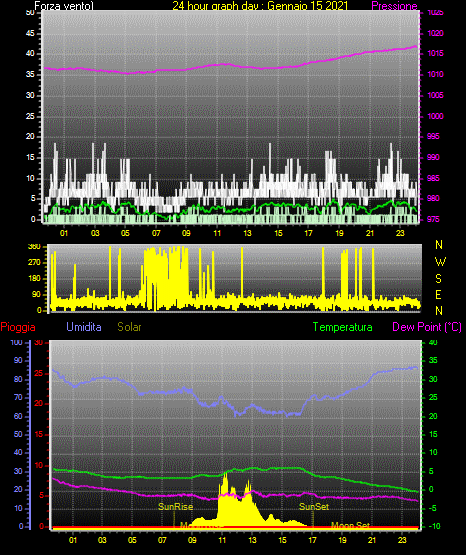Viewport: 466px width, 555px height.
Task: Click the 1020 value on pressure axis
Action: (435, 33)
